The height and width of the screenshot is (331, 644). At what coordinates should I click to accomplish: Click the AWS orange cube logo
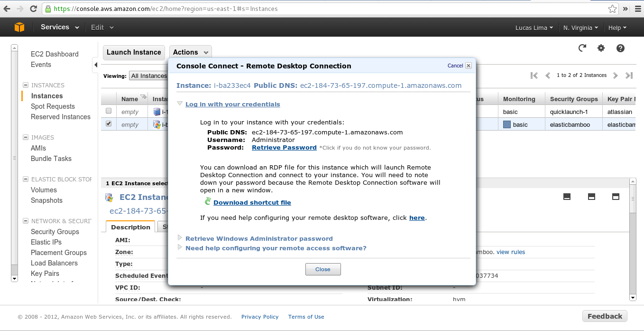(19, 28)
